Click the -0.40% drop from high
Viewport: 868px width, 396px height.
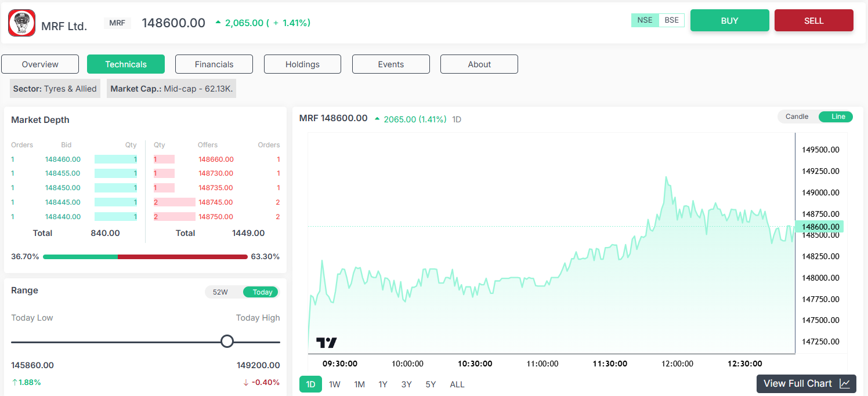(261, 382)
